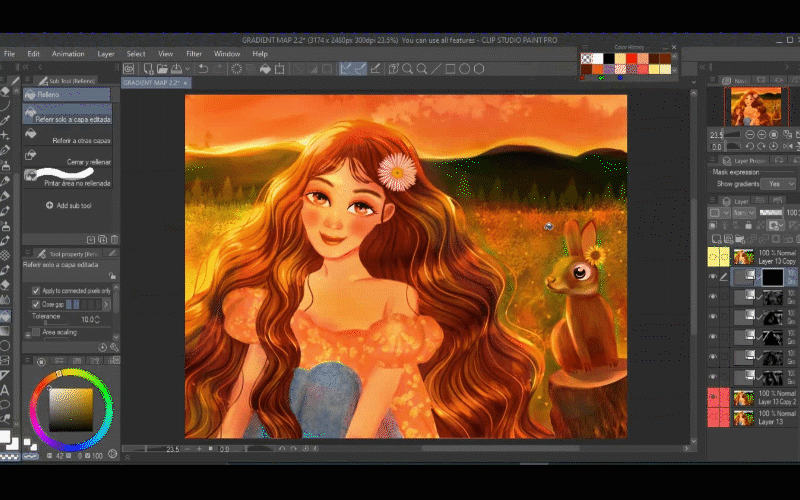Click 'Add sub tool' button
Image resolution: width=800 pixels, height=500 pixels.
[67, 205]
